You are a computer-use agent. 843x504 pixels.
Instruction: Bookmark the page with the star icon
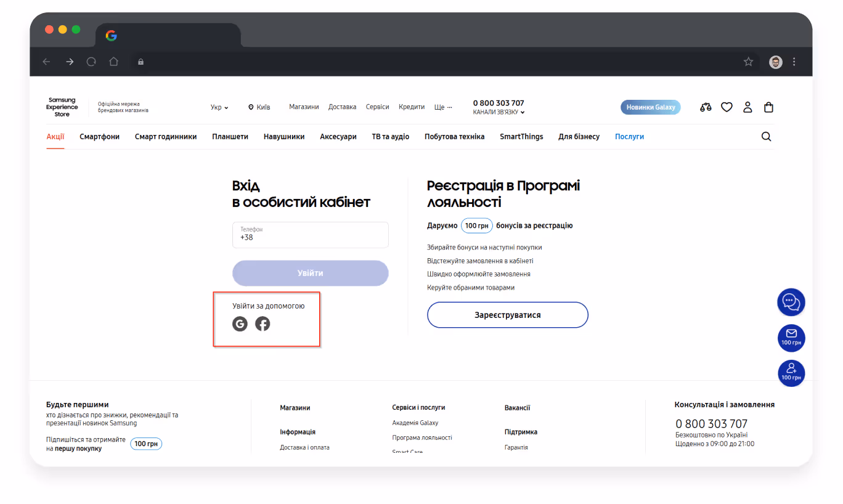click(x=748, y=62)
